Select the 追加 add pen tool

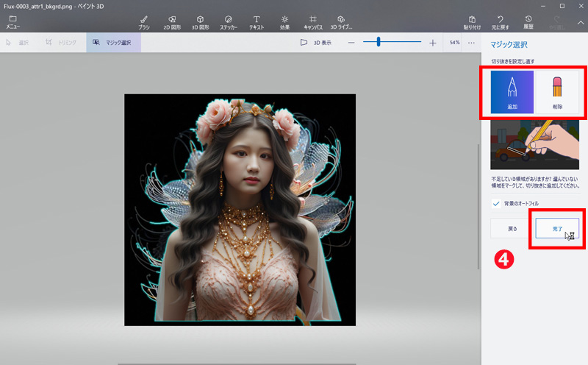pyautogui.click(x=512, y=92)
